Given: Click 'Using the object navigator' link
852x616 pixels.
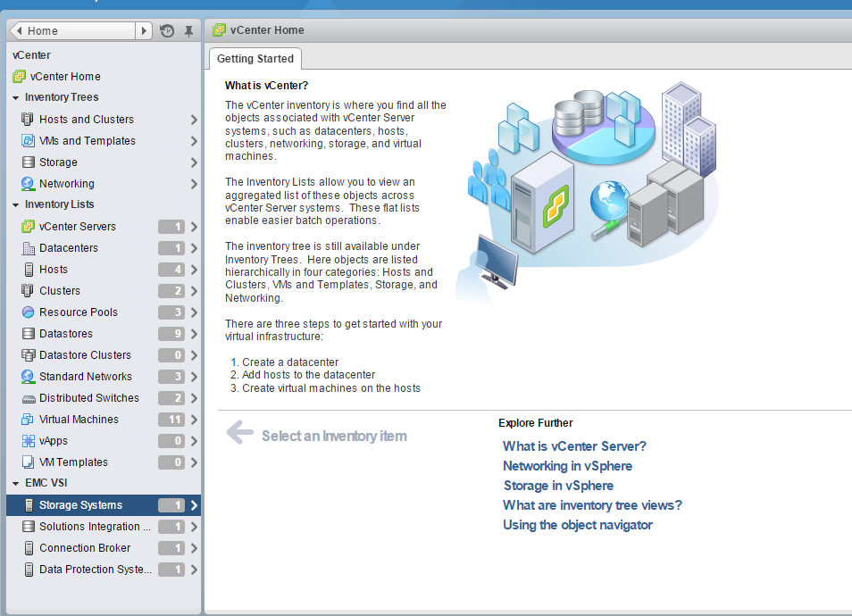Looking at the screenshot, I should (x=577, y=525).
